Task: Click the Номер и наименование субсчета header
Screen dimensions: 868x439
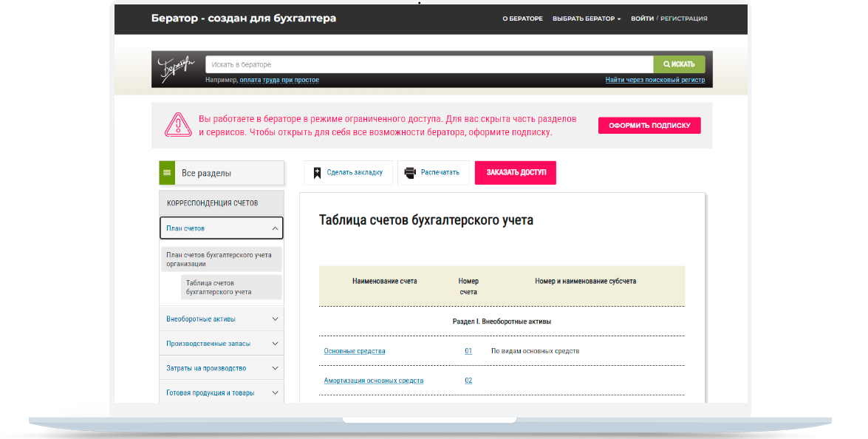Action: tap(586, 282)
